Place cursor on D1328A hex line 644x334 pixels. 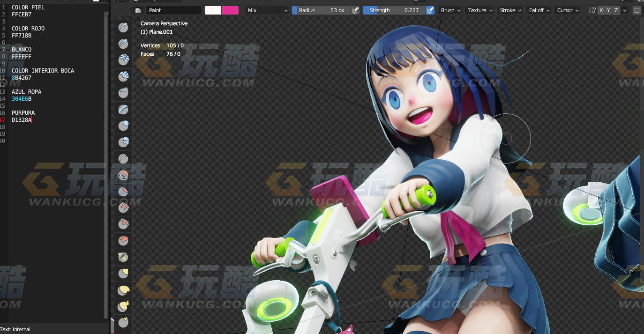[22, 120]
